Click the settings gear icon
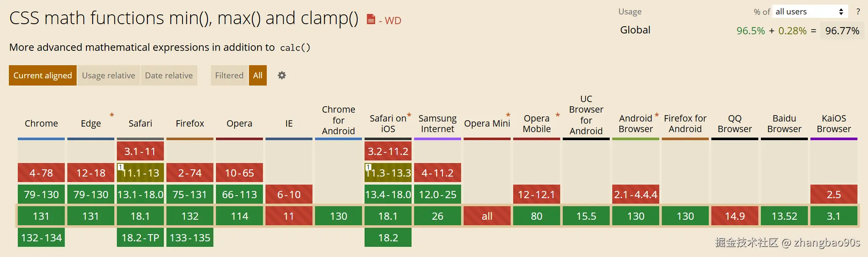868x257 pixels. pos(282,75)
